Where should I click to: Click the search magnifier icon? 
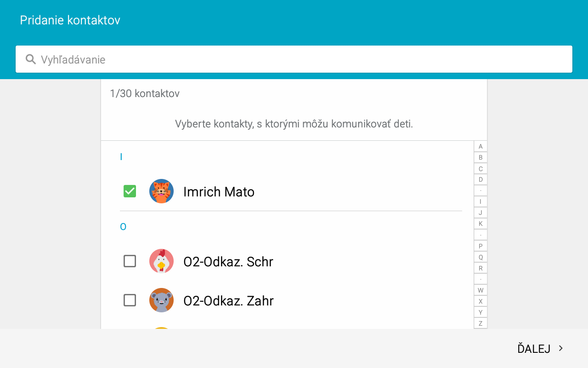pyautogui.click(x=31, y=59)
